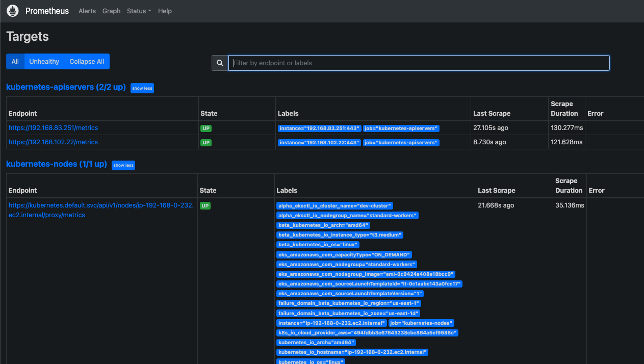Image resolution: width=644 pixels, height=364 pixels.
Task: Click the Prometheus flame logo icon
Action: [13, 11]
